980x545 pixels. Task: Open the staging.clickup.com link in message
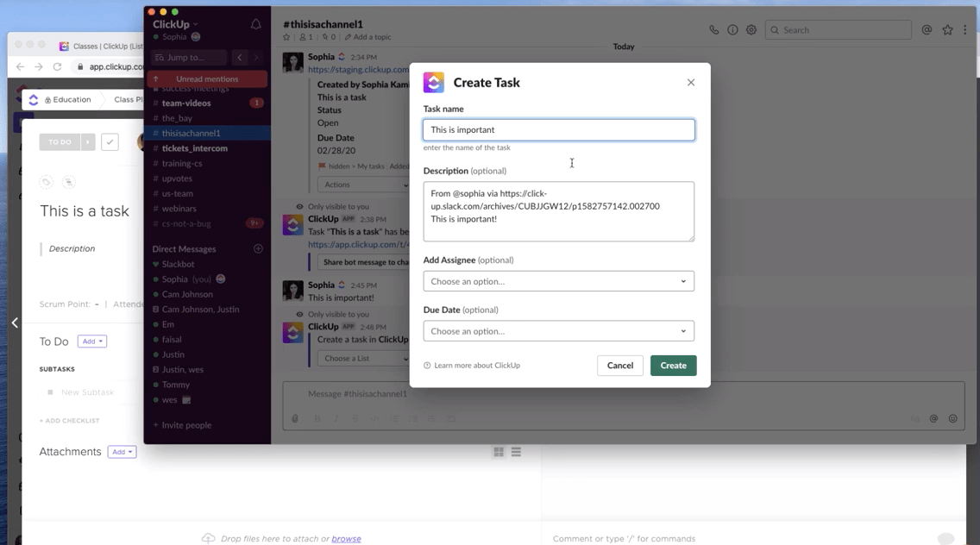point(359,69)
